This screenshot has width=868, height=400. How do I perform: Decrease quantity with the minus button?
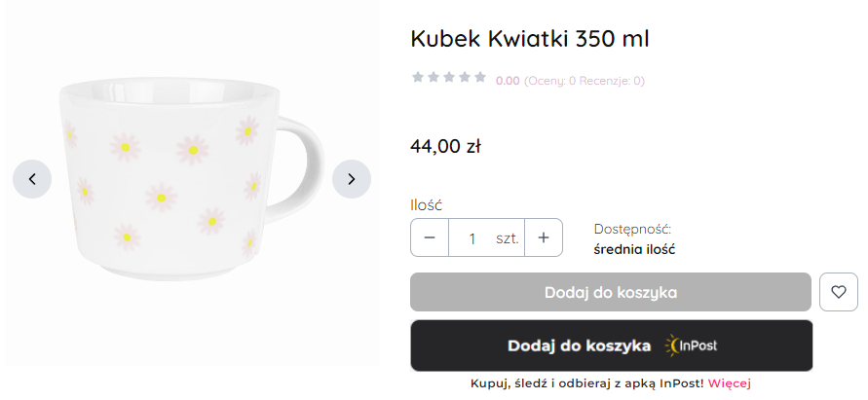(x=430, y=237)
